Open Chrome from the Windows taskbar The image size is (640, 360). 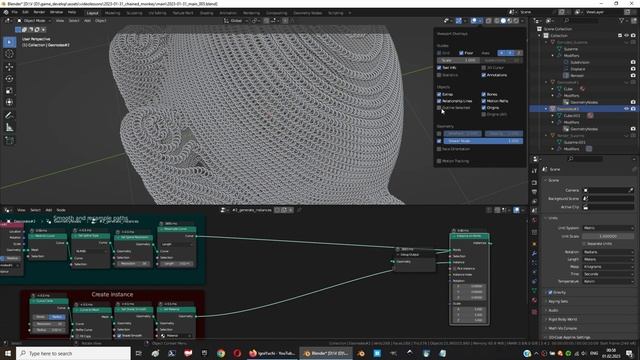point(221,353)
